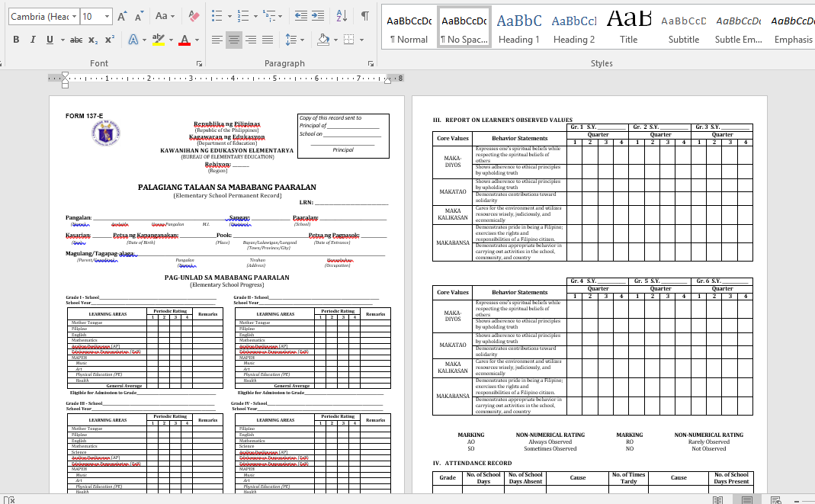The height and width of the screenshot is (504, 815).
Task: Open the font size dropdown
Action: [x=107, y=17]
